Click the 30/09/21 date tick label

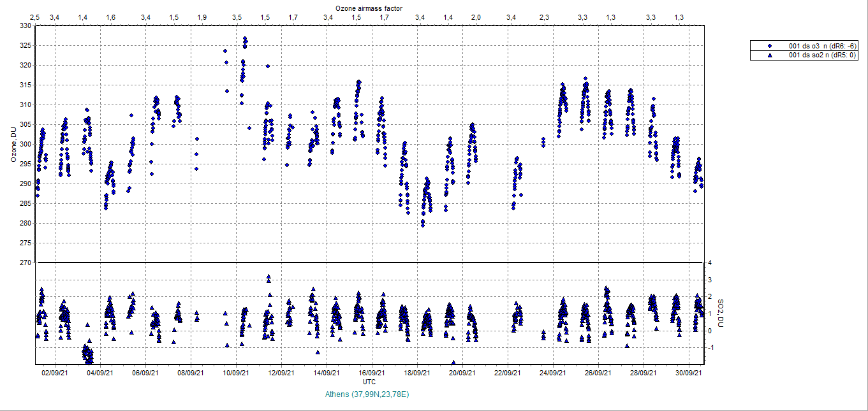688,373
